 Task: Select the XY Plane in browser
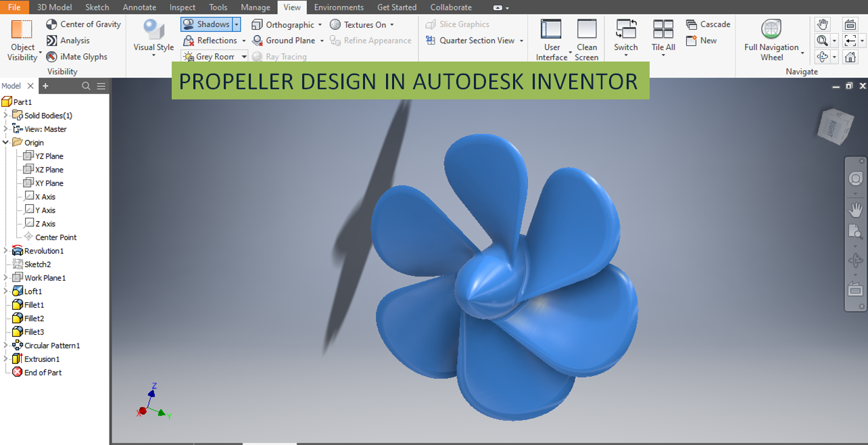(x=43, y=183)
